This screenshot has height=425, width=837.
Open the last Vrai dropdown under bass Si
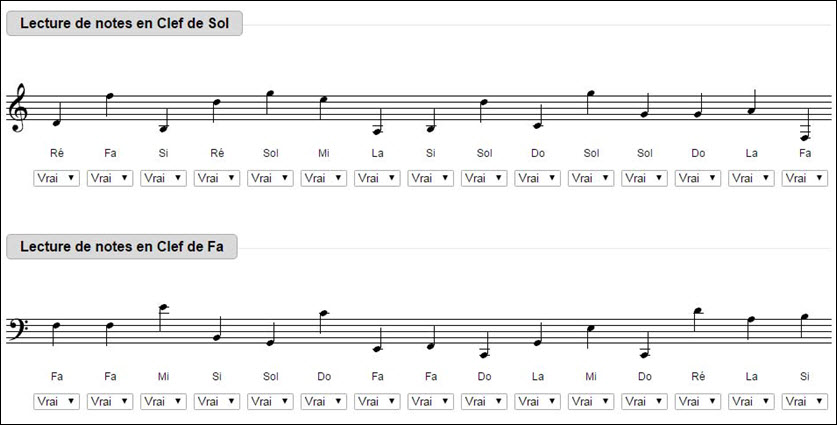[804, 402]
